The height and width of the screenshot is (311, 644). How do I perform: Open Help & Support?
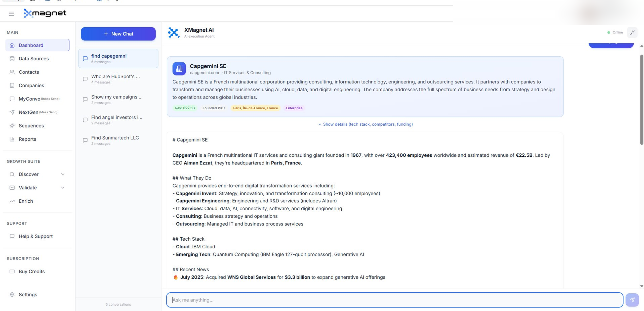(35, 236)
